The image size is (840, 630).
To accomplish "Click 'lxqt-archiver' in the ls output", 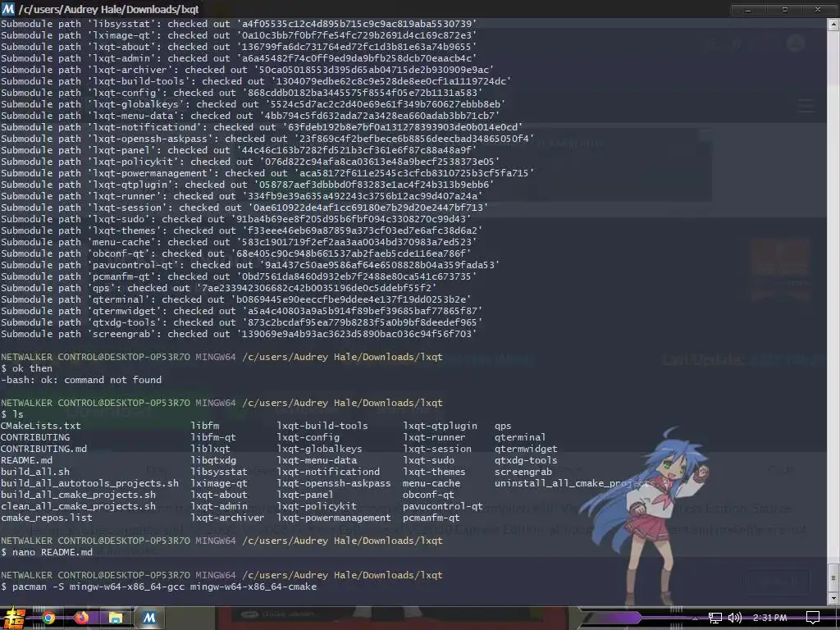I will coord(227,518).
